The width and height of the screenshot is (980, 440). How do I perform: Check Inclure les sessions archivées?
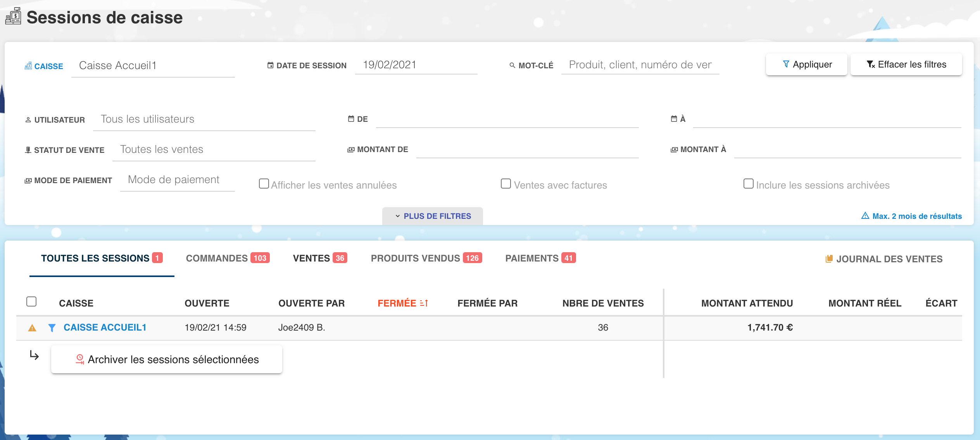(x=748, y=184)
